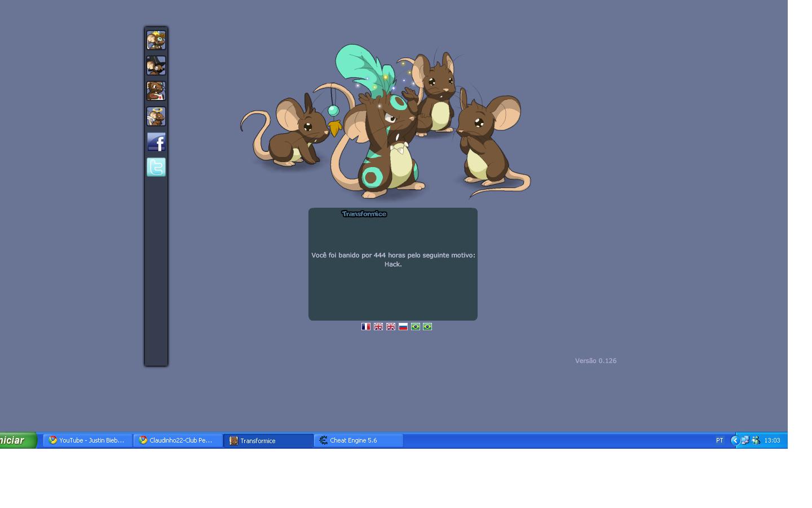This screenshot has width=812, height=508.
Task: Click the Transformice logo above the ban message
Action: (x=364, y=214)
